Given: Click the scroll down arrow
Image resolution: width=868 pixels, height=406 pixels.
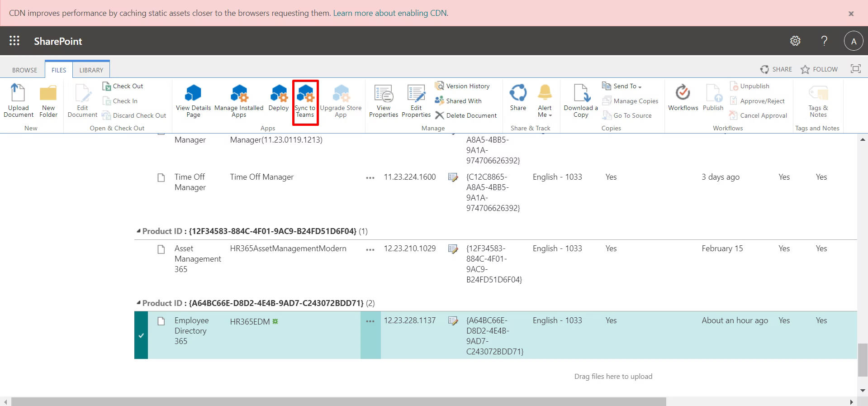Looking at the screenshot, I should 863,390.
